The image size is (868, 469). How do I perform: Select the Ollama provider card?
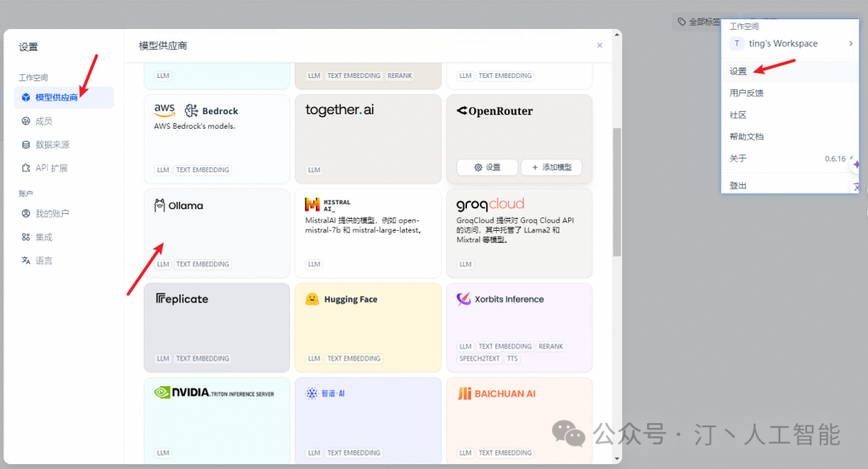[217, 233]
